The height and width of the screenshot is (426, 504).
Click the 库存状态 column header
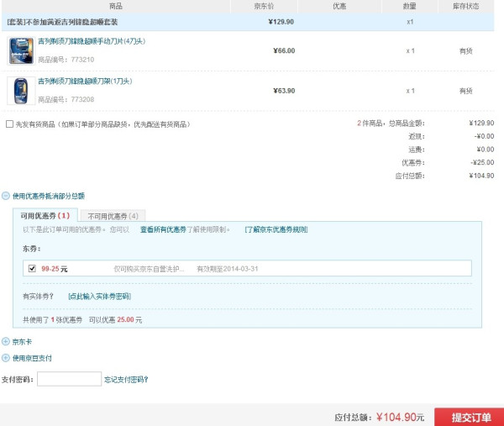[466, 6]
